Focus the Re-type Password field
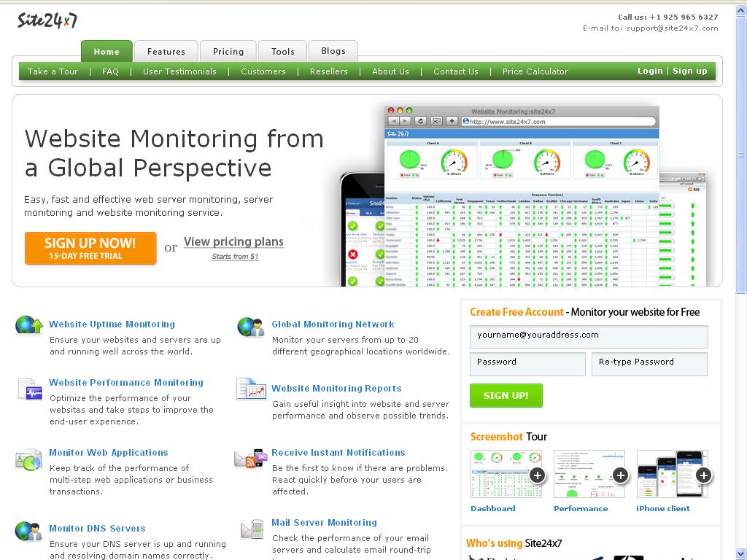Screen dimensions: 747x560 649,364
